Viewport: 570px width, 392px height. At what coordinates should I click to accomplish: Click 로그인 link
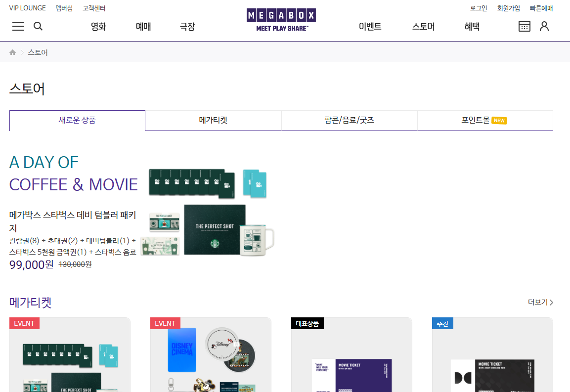[x=479, y=8]
